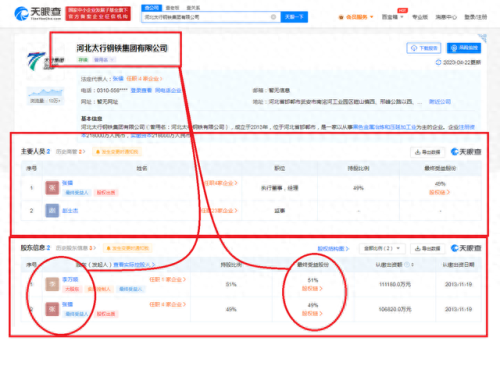The image size is (500, 366).
Task: Select the 查公司 search tab
Action: (152, 8)
